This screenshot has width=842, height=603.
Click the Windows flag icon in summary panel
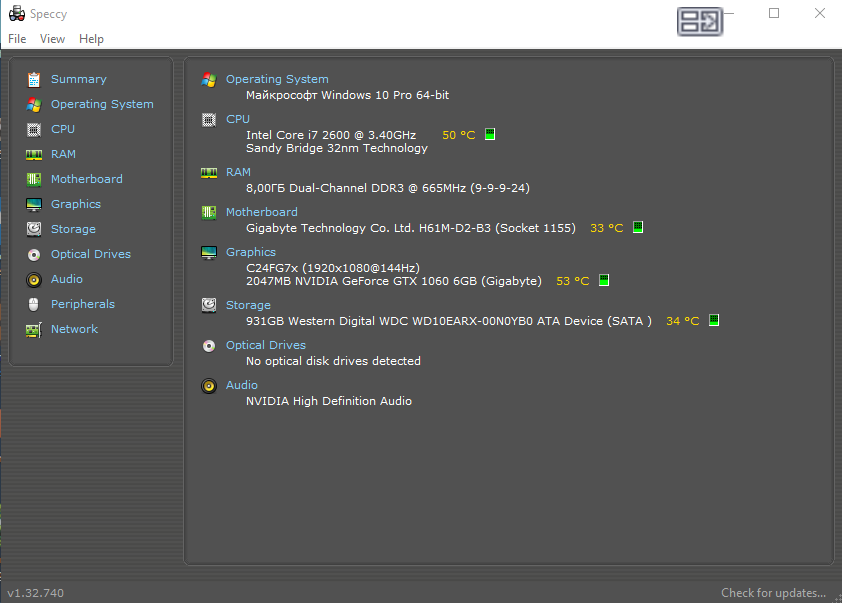coord(209,80)
